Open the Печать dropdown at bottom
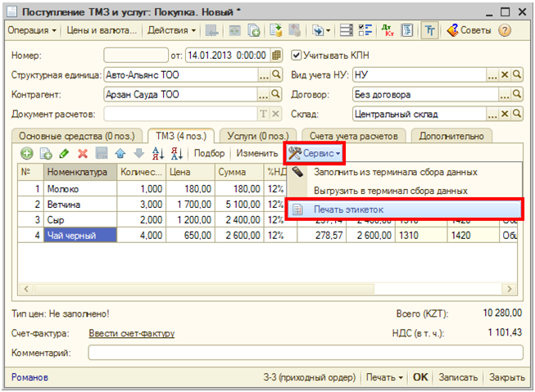Image resolution: width=535 pixels, height=392 pixels. click(384, 377)
